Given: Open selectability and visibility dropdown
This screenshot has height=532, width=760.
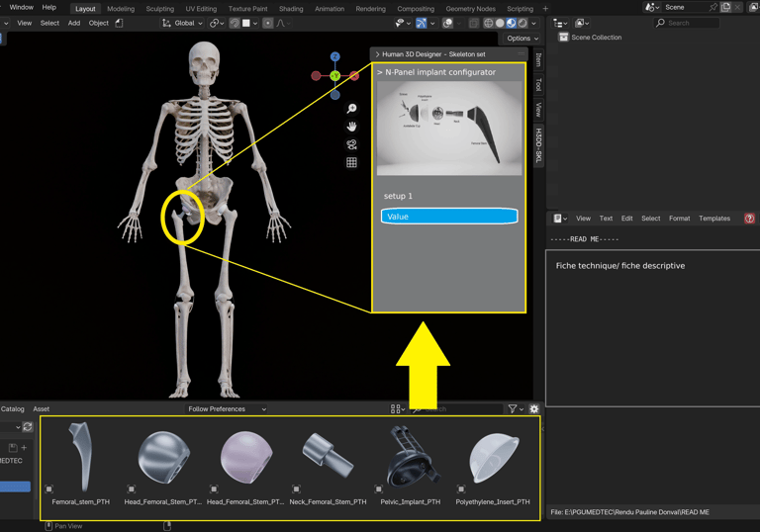Looking at the screenshot, I should tap(403, 23).
